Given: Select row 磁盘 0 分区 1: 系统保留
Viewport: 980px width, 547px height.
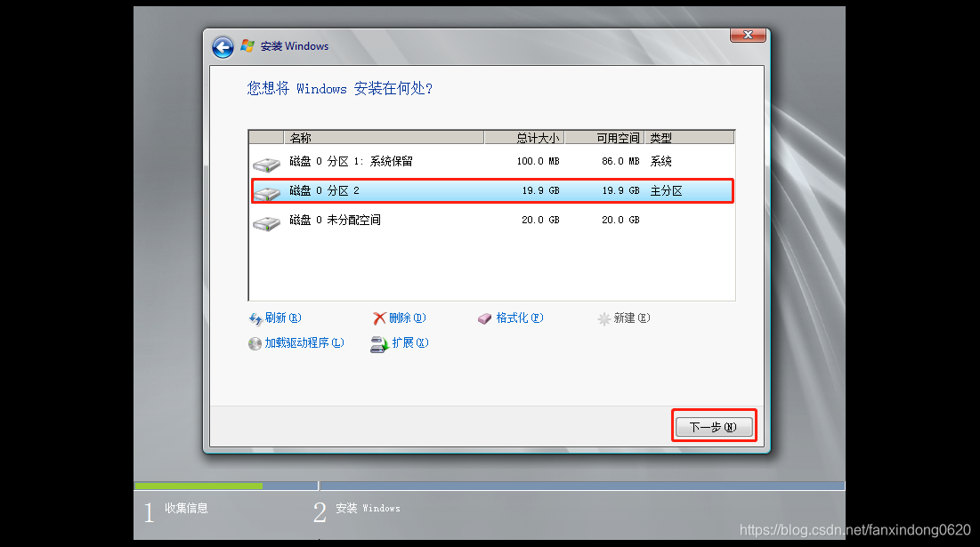Looking at the screenshot, I should (x=492, y=162).
